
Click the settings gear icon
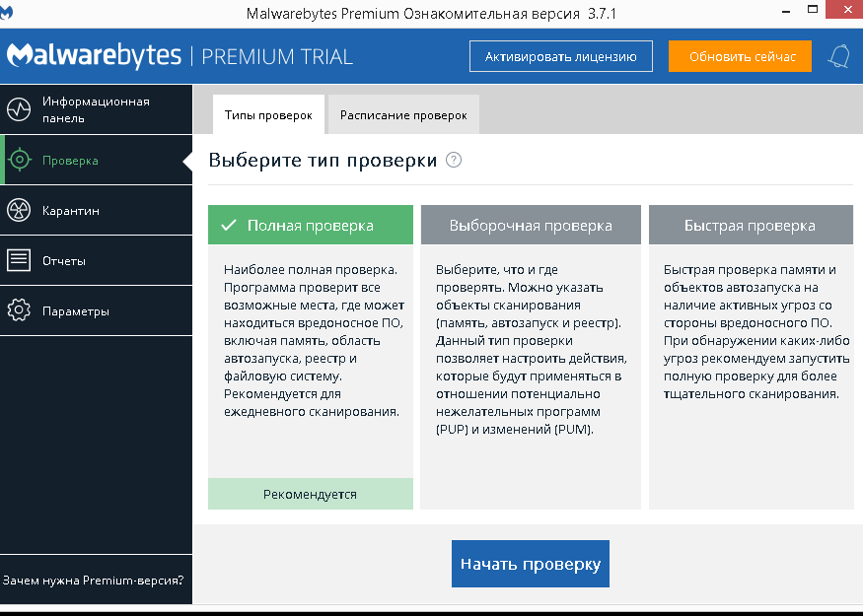(x=19, y=311)
